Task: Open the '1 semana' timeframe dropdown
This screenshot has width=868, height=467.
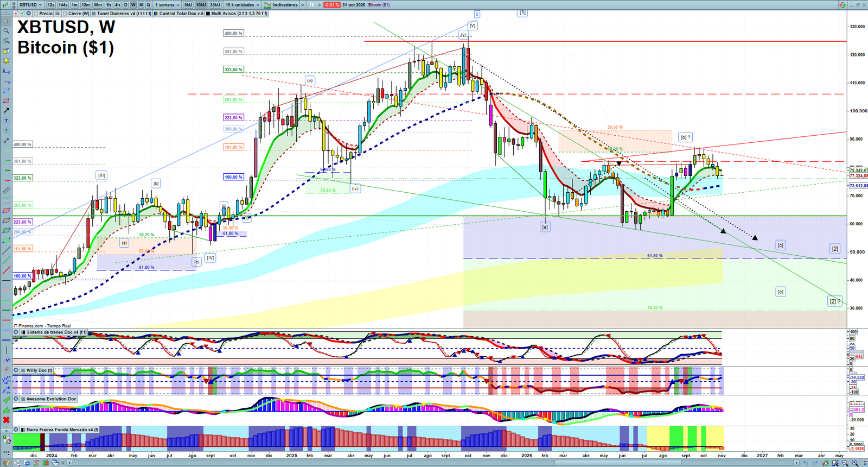Action: [x=167, y=5]
